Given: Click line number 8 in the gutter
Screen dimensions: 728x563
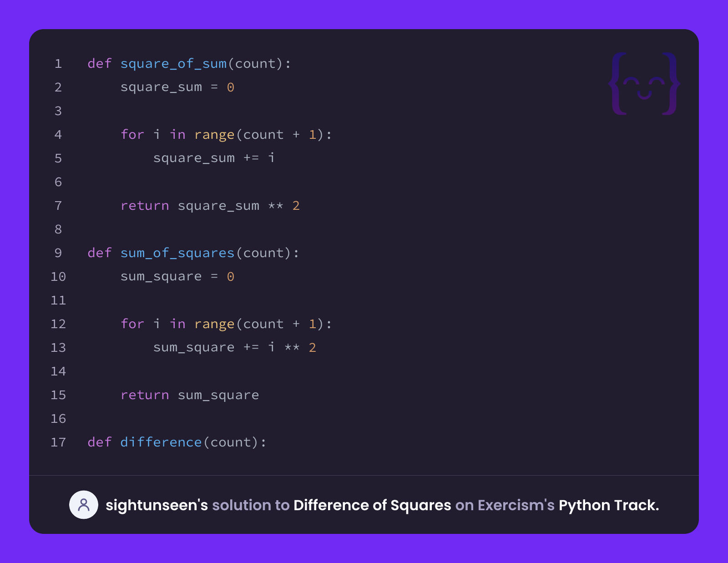Looking at the screenshot, I should point(58,229).
